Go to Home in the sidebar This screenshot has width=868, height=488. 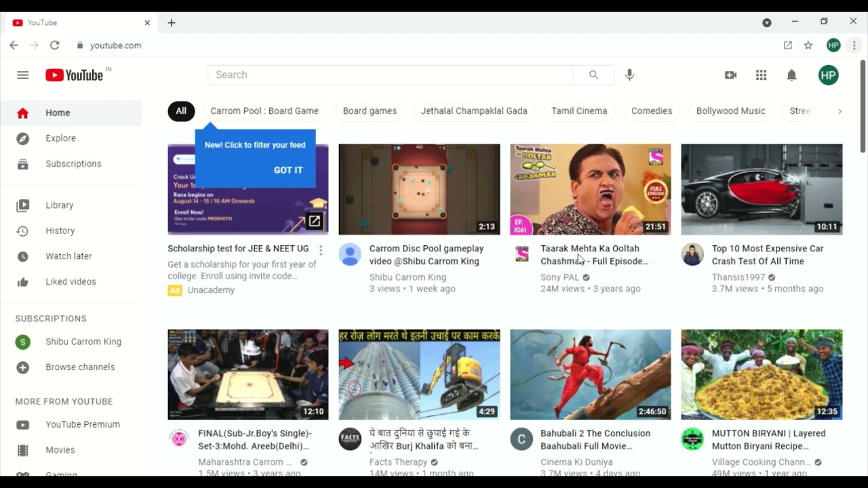(x=71, y=113)
